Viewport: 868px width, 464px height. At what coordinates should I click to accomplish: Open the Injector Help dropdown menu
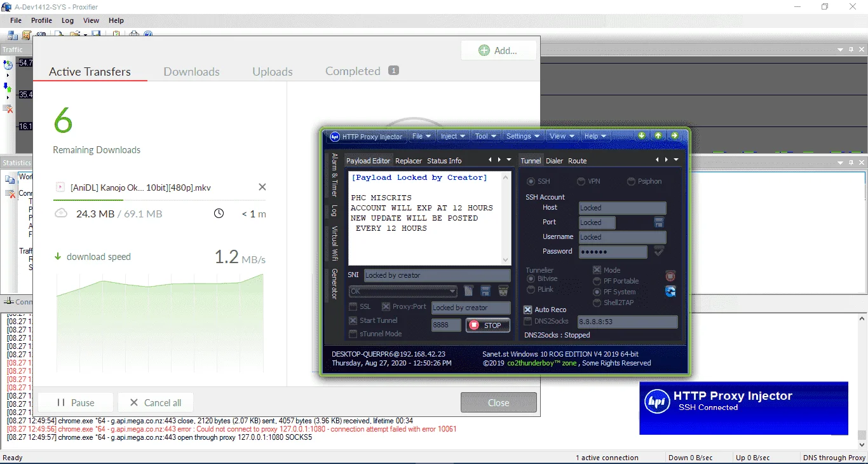point(595,136)
